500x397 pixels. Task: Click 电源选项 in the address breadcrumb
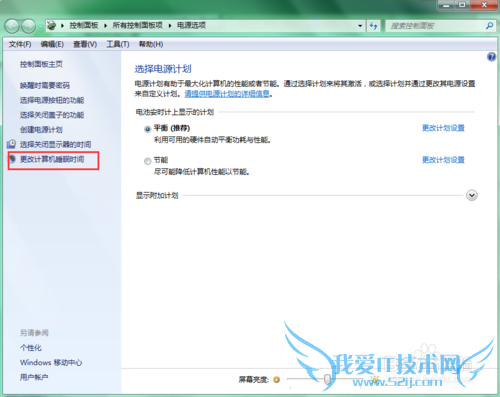[191, 25]
